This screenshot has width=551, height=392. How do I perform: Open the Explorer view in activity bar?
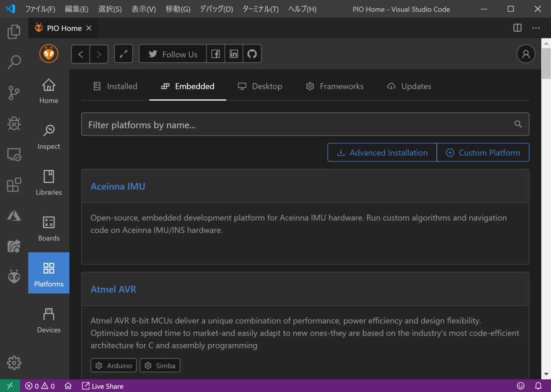14,32
